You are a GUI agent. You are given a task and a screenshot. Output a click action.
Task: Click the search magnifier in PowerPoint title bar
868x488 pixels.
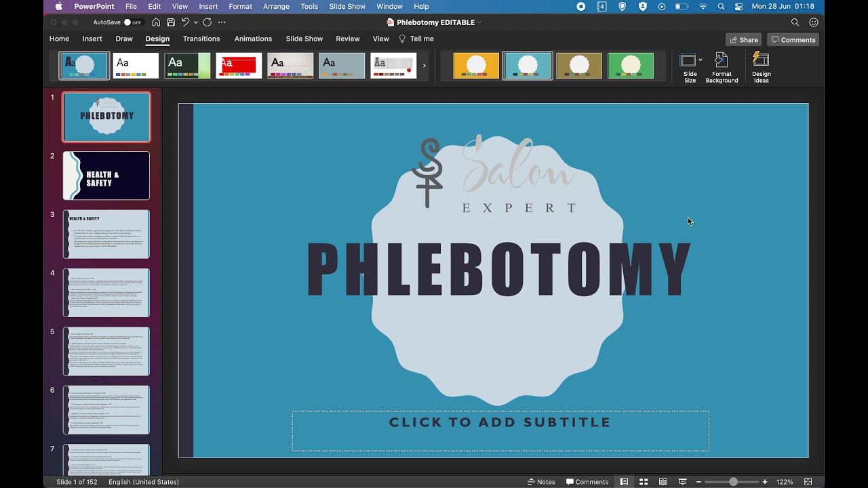coord(795,22)
